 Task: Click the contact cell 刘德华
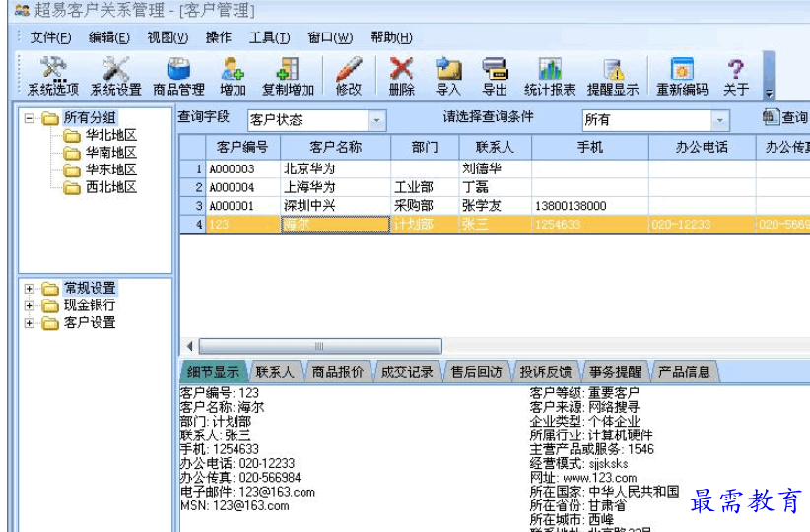point(495,168)
